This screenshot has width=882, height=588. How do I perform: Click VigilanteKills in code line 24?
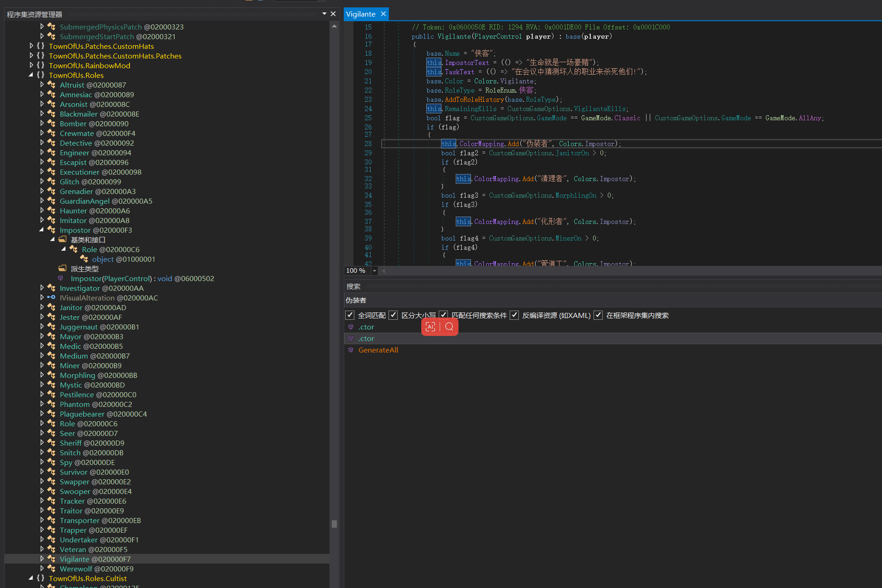click(x=600, y=109)
